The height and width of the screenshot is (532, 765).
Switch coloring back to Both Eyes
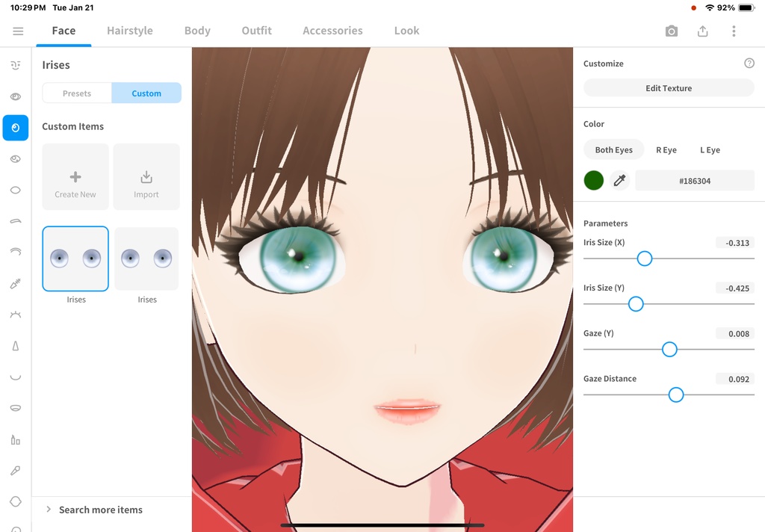pos(613,149)
